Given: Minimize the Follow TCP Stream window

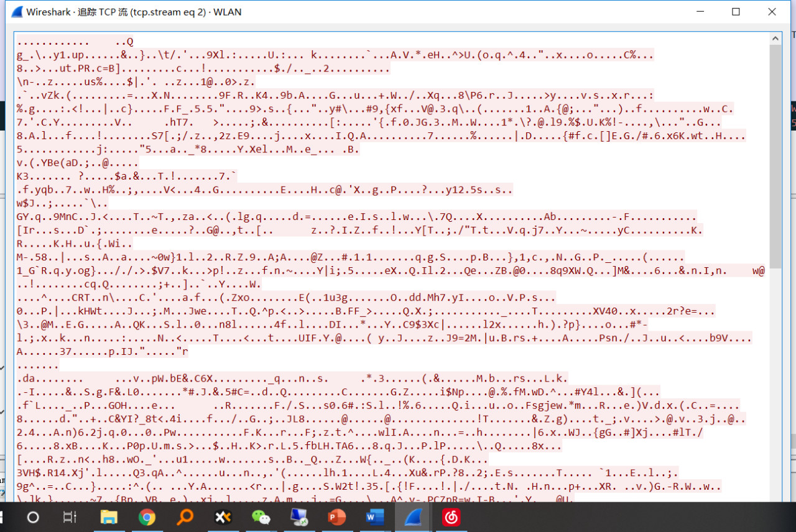Looking at the screenshot, I should (x=701, y=12).
